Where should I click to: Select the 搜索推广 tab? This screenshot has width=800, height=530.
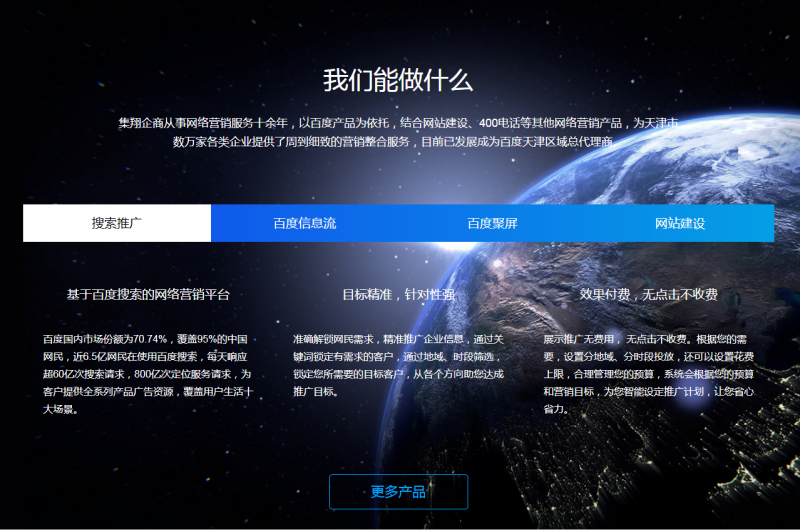pyautogui.click(x=117, y=223)
